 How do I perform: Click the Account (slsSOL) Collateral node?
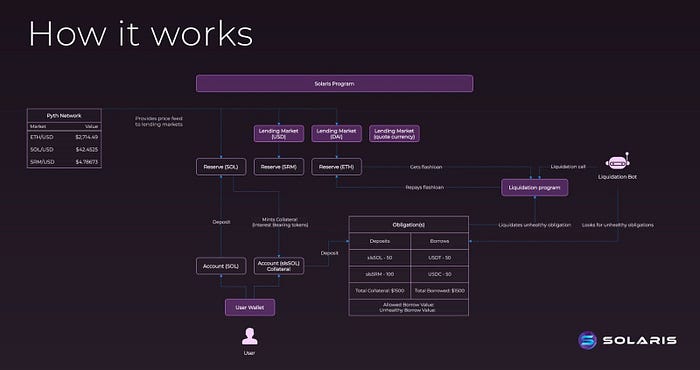point(279,266)
